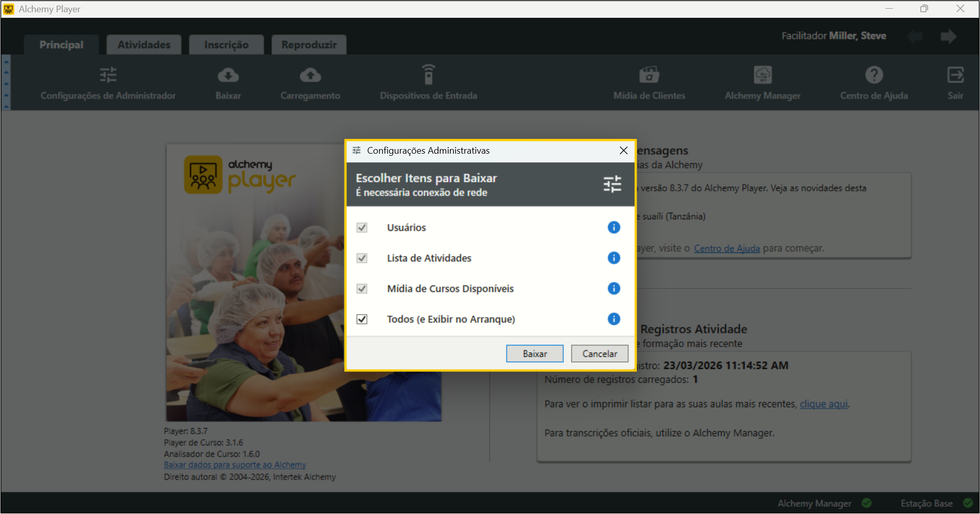The height and width of the screenshot is (514, 980).
Task: Open Configurações de Administrador toolbar icon
Action: click(x=108, y=75)
